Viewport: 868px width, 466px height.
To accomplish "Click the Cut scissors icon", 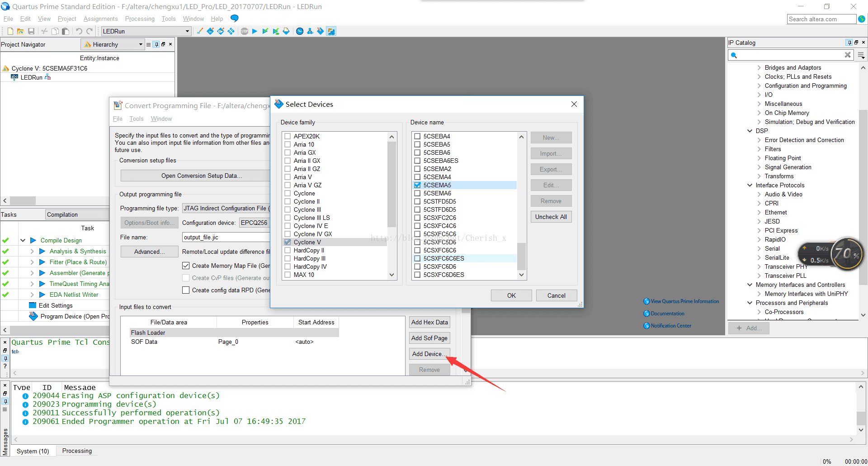I will (x=44, y=31).
